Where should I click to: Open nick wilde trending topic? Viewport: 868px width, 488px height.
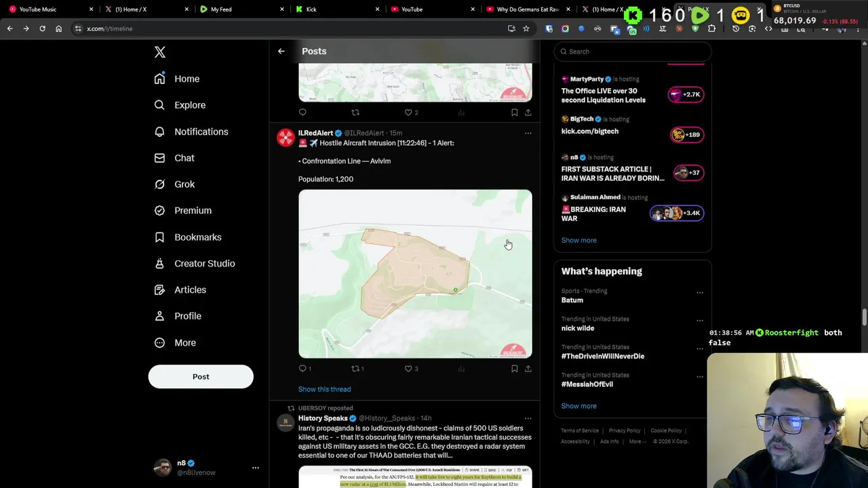click(x=578, y=328)
